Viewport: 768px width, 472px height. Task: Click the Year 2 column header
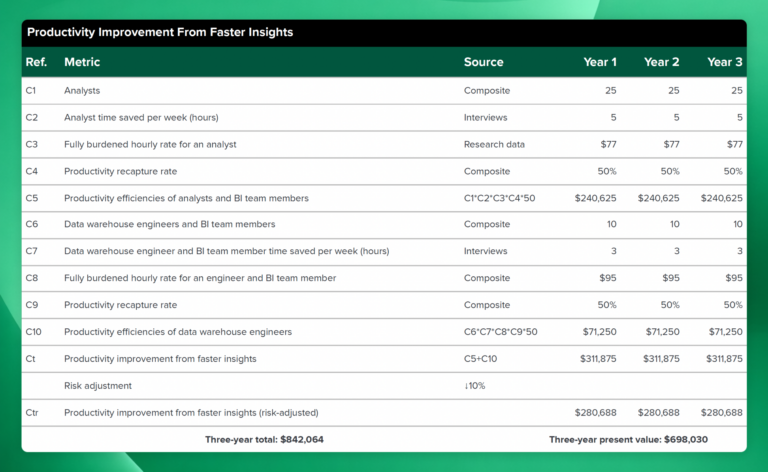coord(661,62)
